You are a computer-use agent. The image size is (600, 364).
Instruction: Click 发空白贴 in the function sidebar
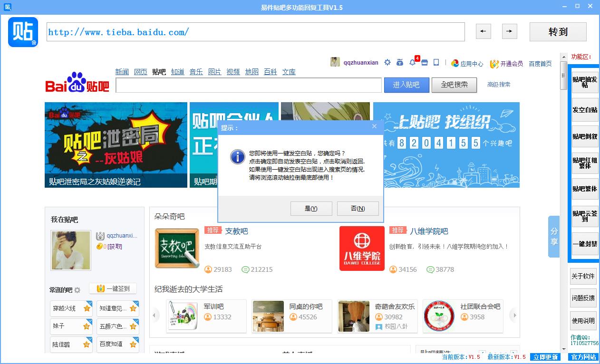pyautogui.click(x=584, y=109)
